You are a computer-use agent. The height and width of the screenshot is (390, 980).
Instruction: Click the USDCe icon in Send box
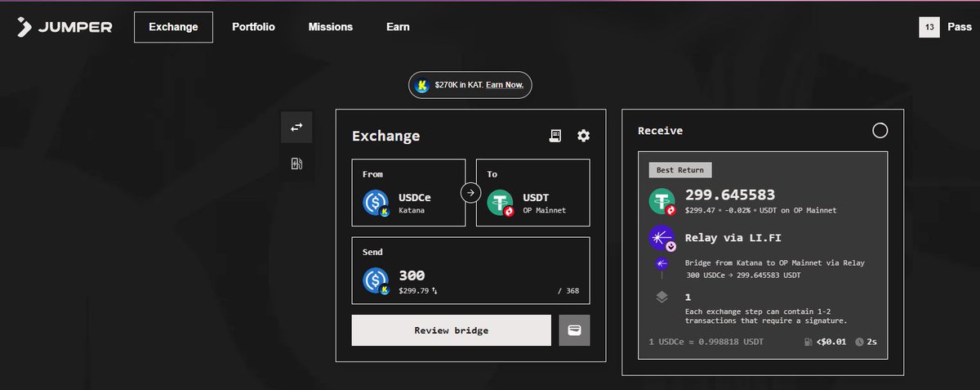point(376,280)
